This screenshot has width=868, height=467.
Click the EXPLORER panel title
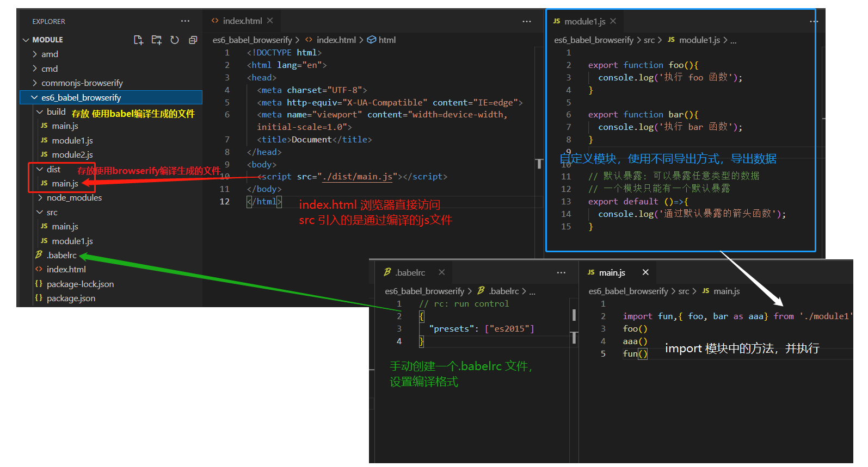pyautogui.click(x=48, y=21)
